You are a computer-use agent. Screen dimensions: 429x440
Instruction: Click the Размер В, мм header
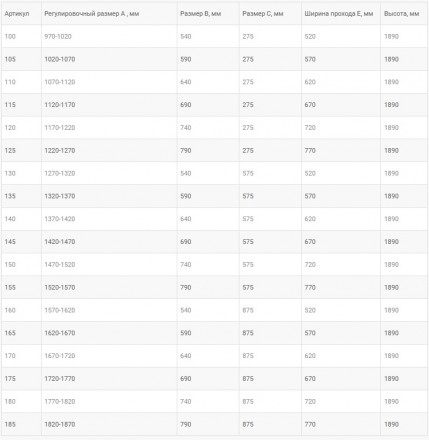pos(201,14)
